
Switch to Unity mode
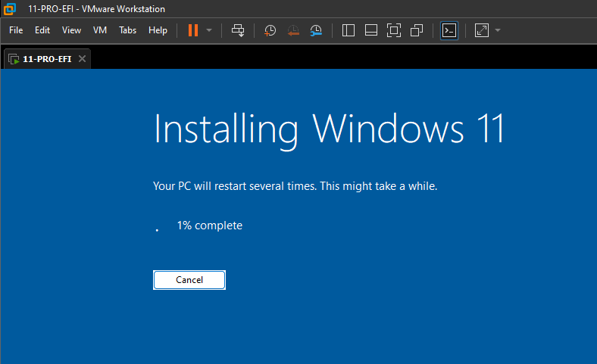point(417,30)
